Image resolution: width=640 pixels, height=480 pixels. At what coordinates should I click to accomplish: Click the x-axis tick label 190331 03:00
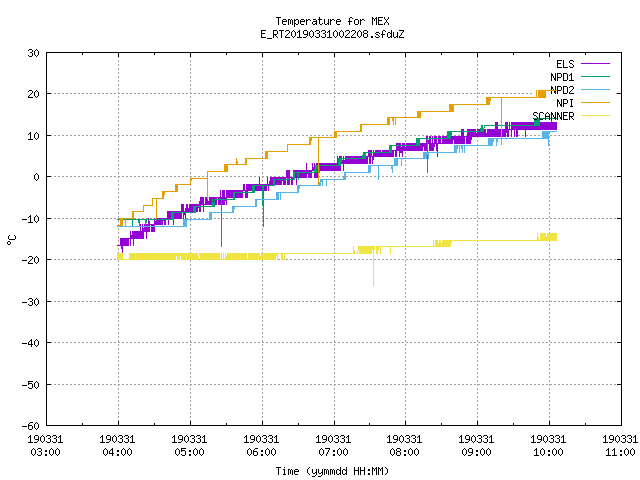point(45,446)
